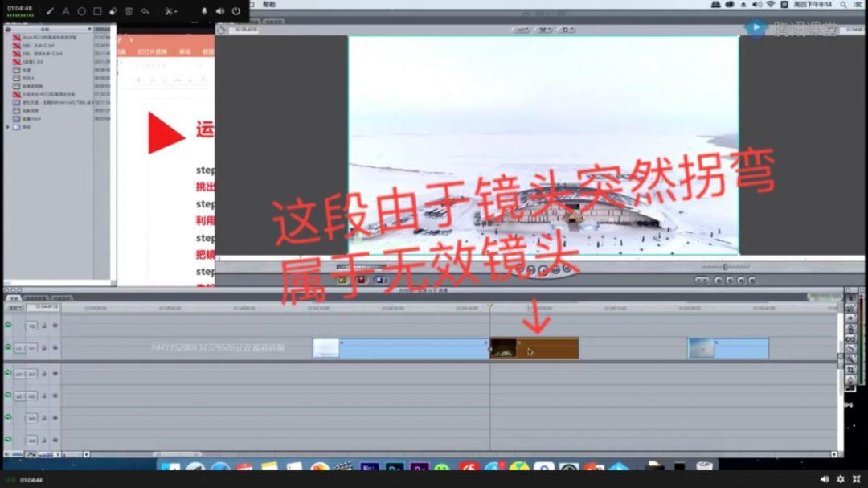Switch to the third timeline sequence tab
This screenshot has width=868, height=488.
[x=62, y=298]
